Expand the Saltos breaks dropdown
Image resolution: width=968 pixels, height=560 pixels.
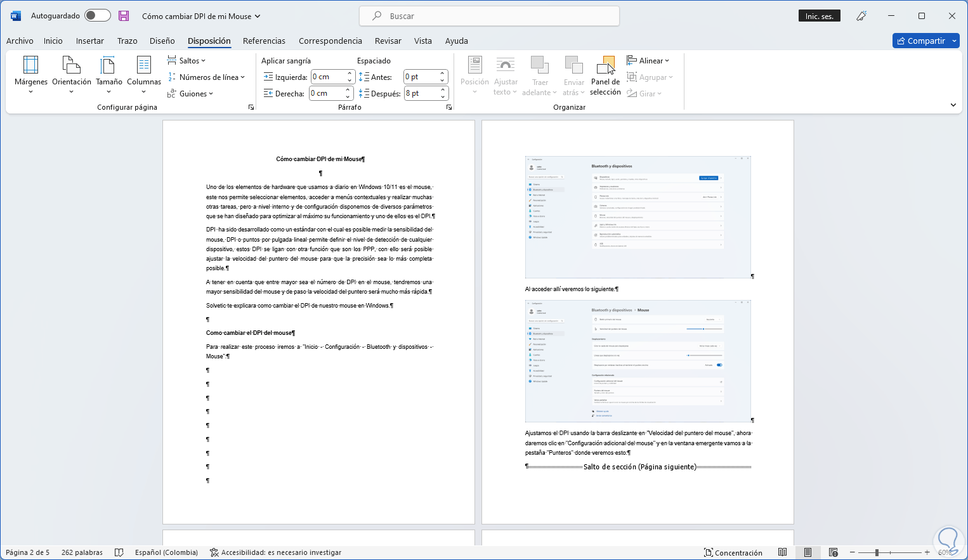click(187, 61)
